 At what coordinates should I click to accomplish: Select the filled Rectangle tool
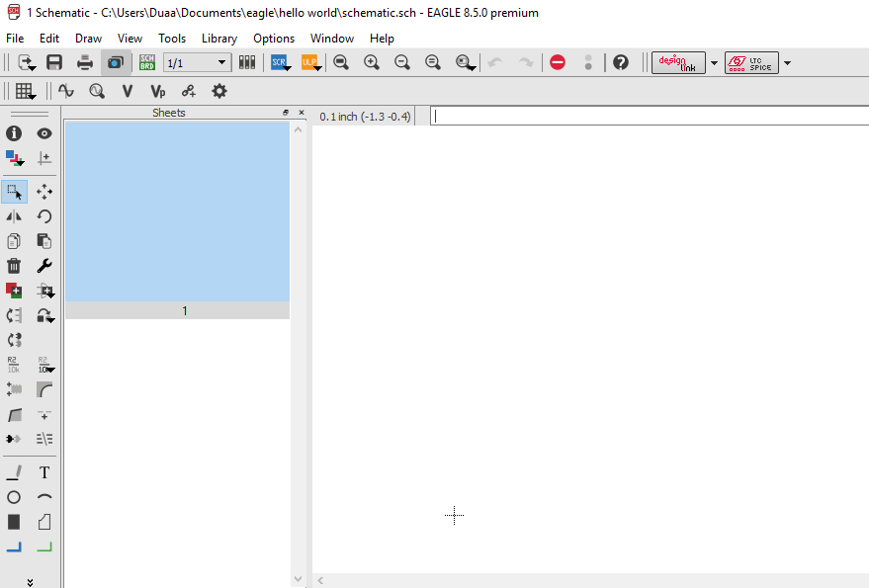point(14,522)
